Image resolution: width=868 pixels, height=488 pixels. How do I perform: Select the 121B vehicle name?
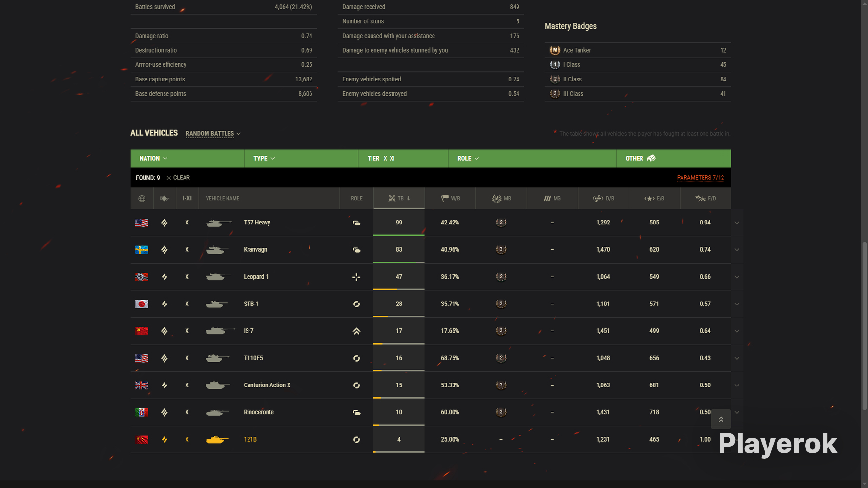250,440
